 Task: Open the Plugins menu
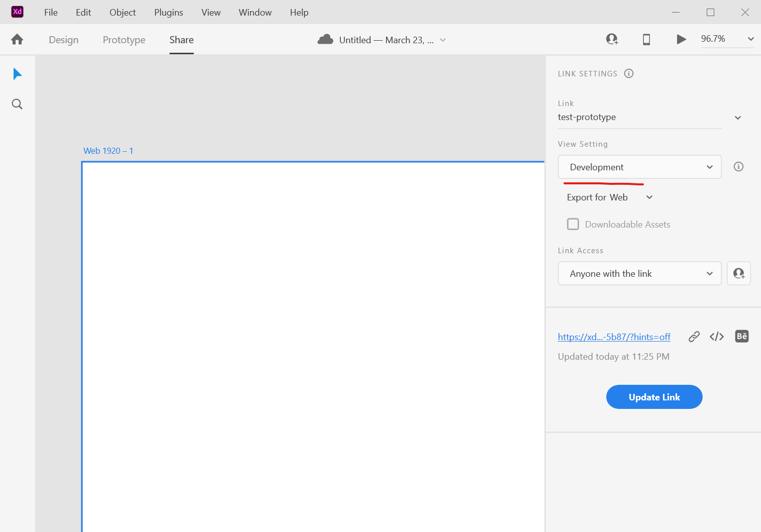[x=168, y=12]
